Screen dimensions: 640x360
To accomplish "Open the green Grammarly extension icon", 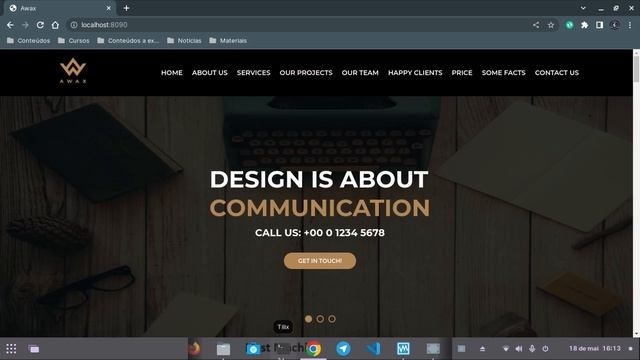I will coord(569,25).
